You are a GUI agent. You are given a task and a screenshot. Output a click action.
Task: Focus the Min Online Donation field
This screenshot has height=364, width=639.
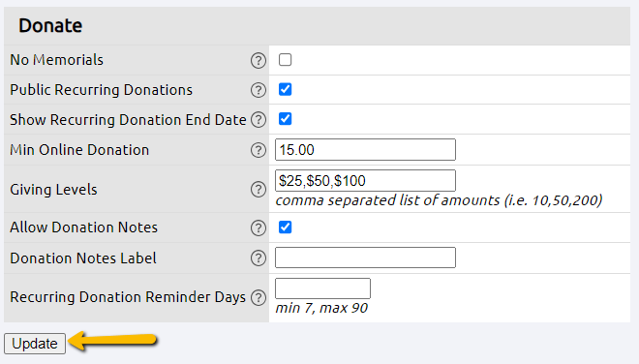[365, 150]
